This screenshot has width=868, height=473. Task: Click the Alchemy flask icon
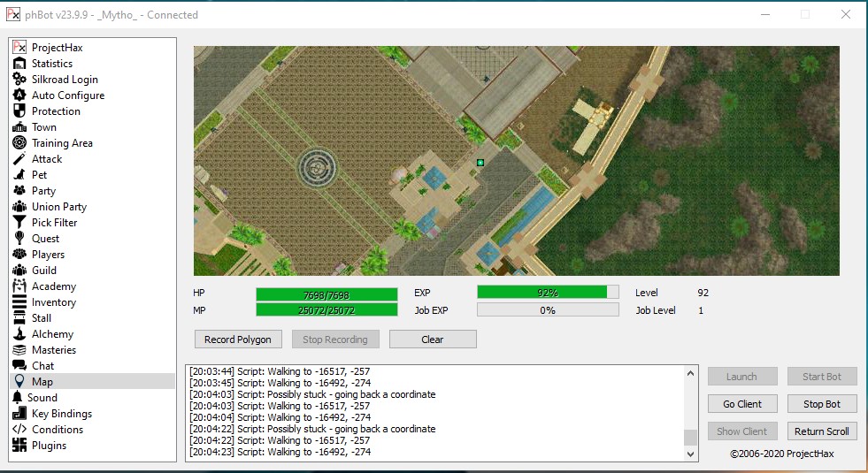[19, 334]
